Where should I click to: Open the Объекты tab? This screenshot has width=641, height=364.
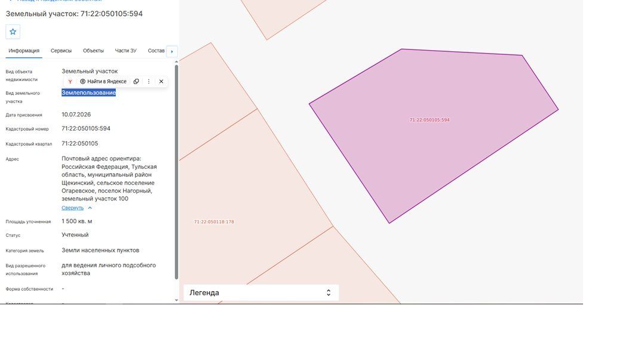pyautogui.click(x=93, y=51)
